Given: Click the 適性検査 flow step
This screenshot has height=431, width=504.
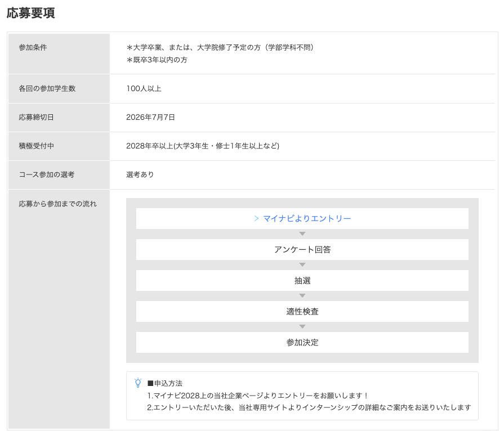Looking at the screenshot, I should tap(302, 312).
